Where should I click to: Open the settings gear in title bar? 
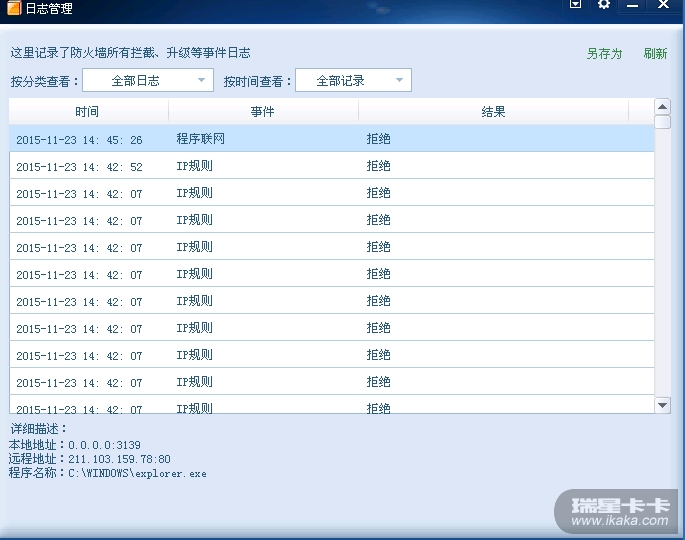pos(604,4)
